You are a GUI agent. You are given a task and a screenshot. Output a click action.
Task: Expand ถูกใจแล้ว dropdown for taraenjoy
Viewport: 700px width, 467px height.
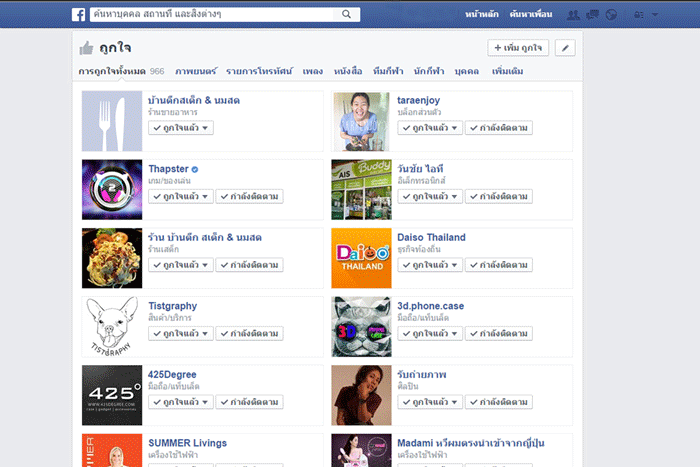point(430,128)
